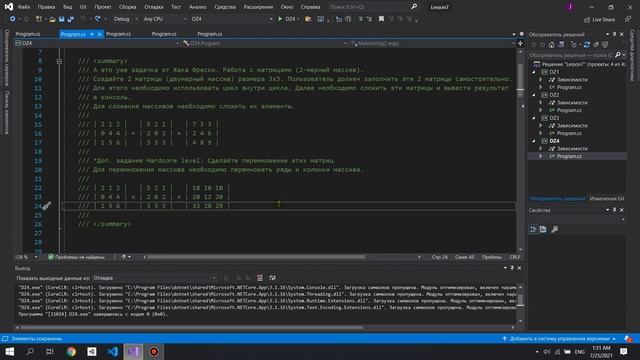Pin the Output panel with pushpin icon

coord(512,268)
